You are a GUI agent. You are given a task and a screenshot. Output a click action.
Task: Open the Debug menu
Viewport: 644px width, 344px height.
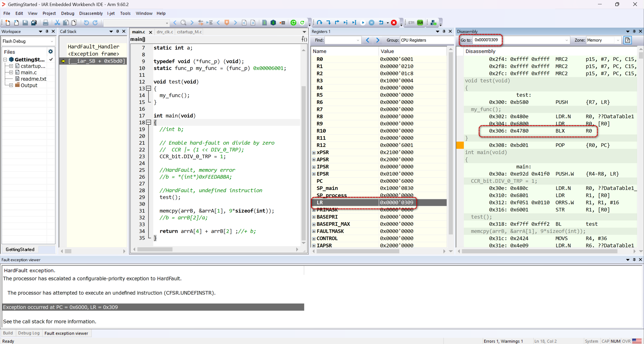coord(67,13)
